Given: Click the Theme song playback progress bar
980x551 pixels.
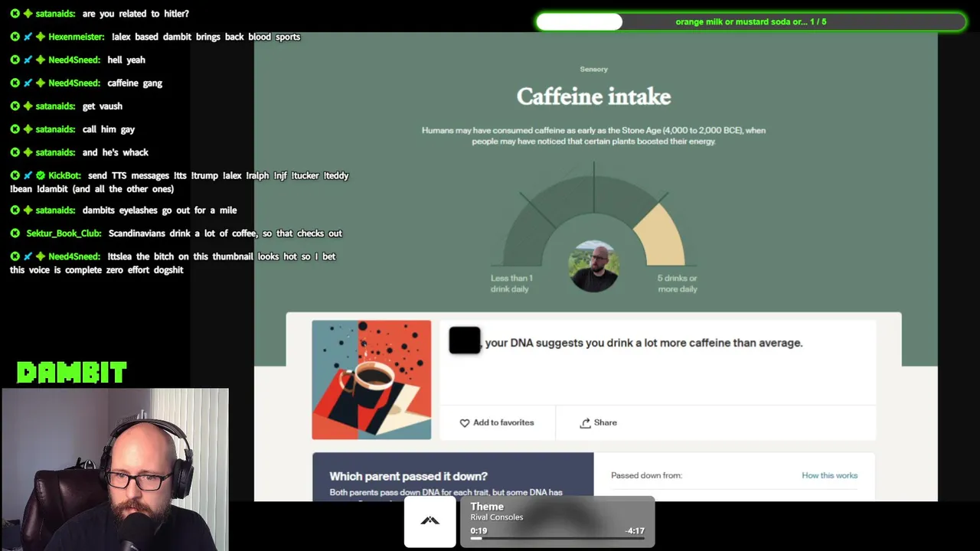Looking at the screenshot, I should (557, 539).
